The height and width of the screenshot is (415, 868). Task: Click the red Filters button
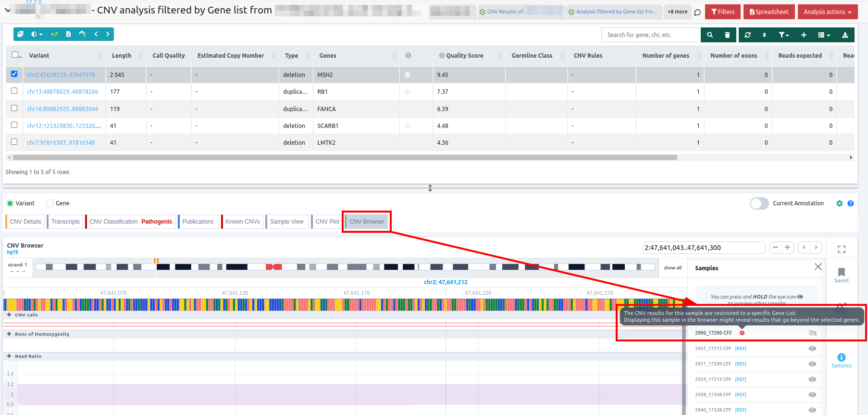coord(722,12)
